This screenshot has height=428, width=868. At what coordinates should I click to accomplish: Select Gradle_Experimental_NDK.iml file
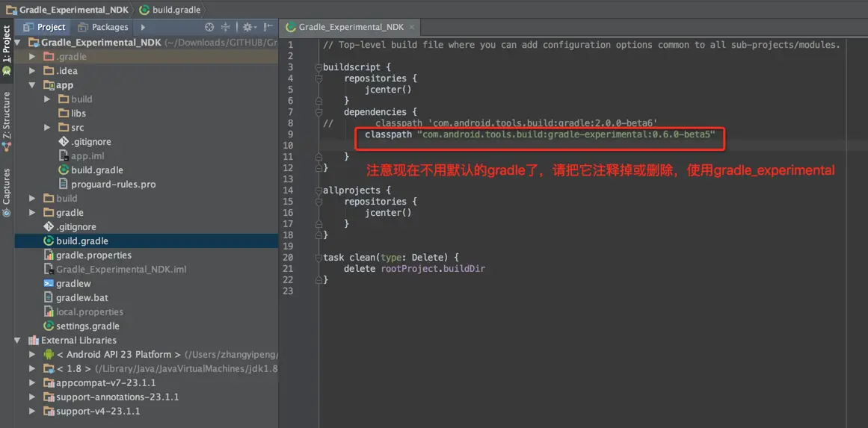[121, 270]
